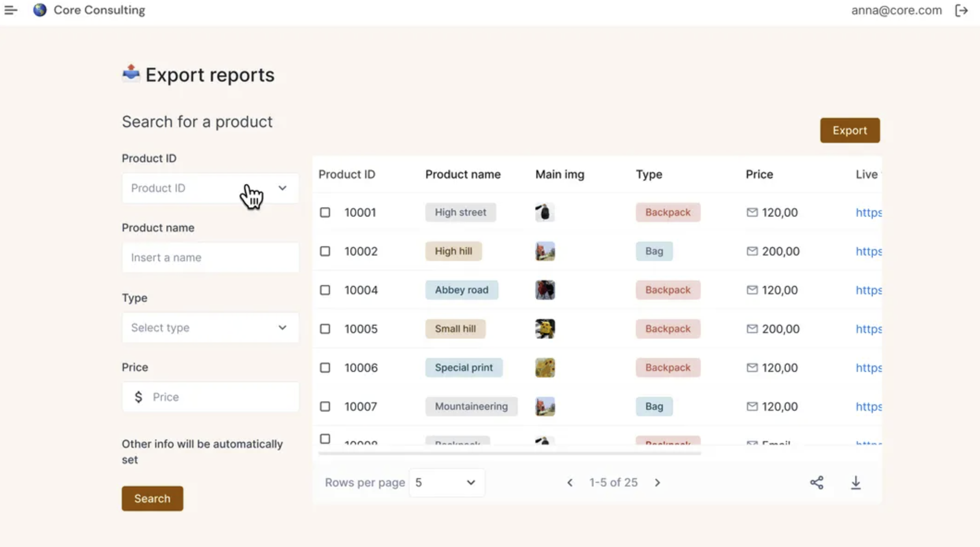The image size is (980, 547).
Task: Tick the checkbox for product 10006
Action: [325, 368]
